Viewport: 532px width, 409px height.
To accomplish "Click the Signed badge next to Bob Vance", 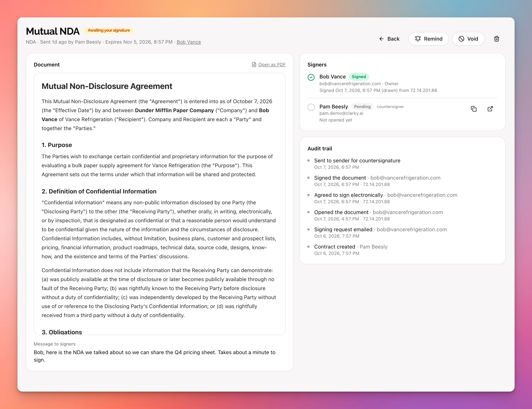I will click(x=359, y=77).
